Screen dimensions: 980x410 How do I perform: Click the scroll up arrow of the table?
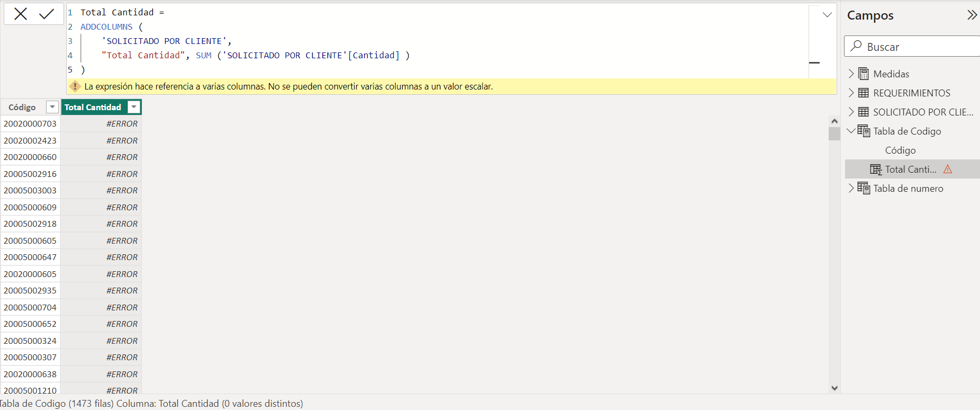[x=834, y=121]
